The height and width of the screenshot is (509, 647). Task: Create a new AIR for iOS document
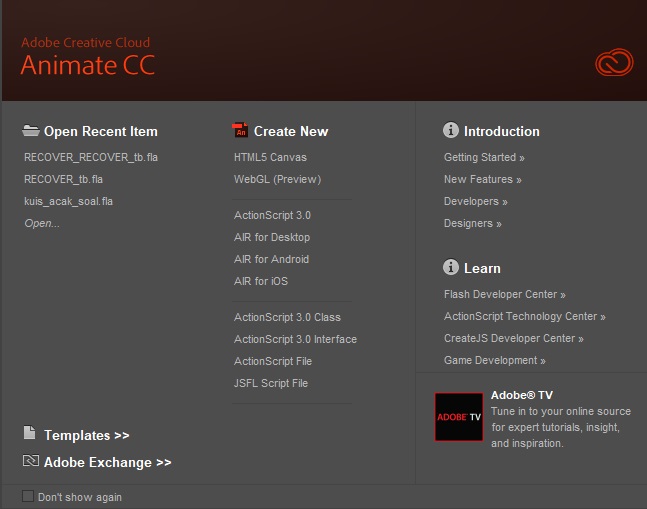[261, 281]
